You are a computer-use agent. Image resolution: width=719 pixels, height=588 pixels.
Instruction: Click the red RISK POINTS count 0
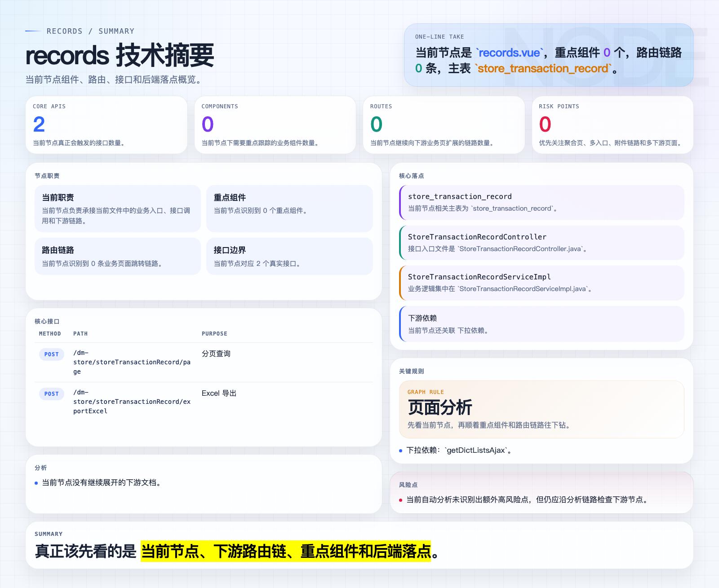click(545, 124)
